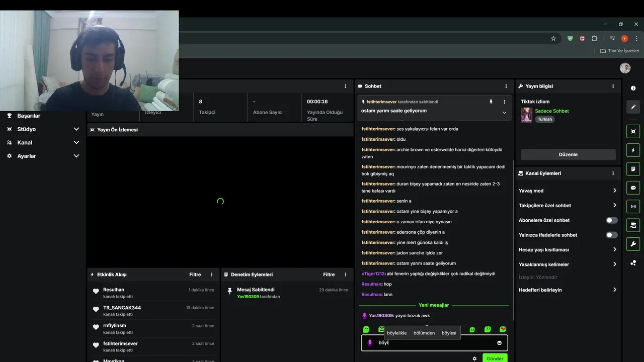Click the green shield extension icon
This screenshot has width=644, height=362.
tap(570, 38)
